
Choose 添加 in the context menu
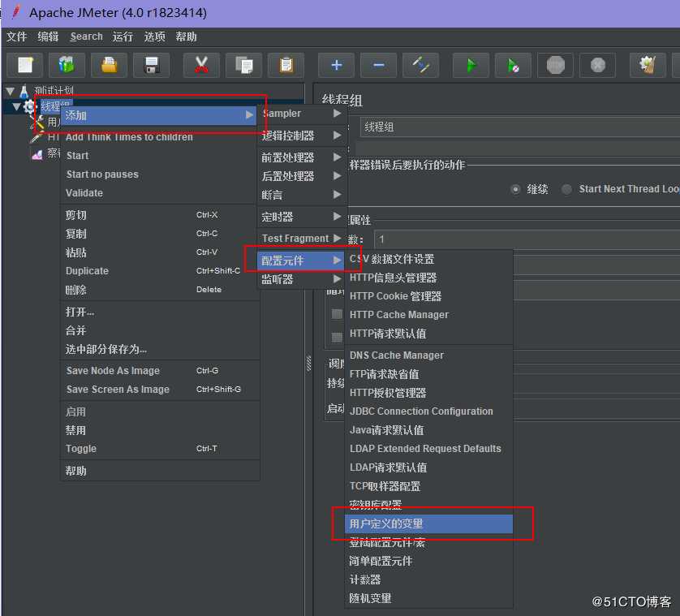159,115
